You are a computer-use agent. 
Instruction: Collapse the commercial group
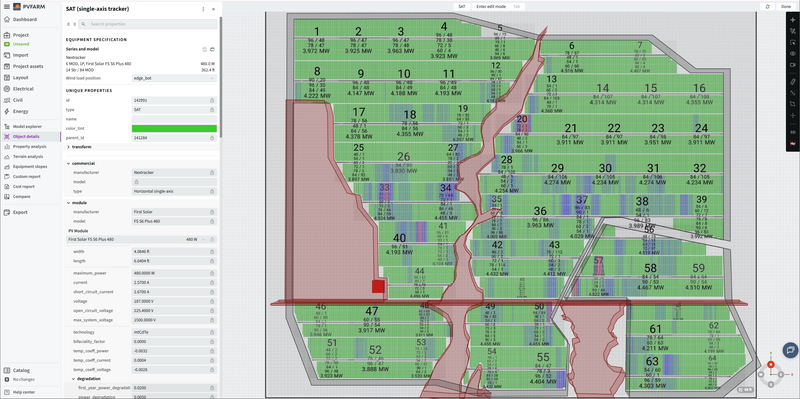[x=81, y=163]
